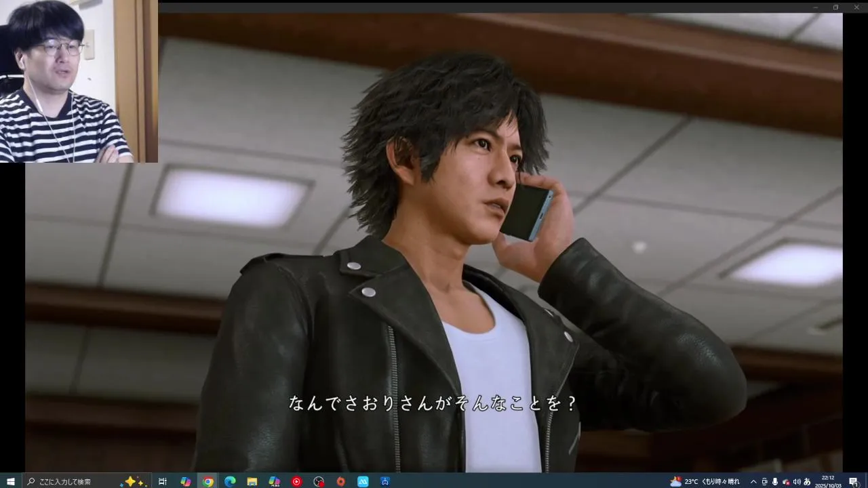
Task: Click the sparkle search highlights icon
Action: [134, 481]
